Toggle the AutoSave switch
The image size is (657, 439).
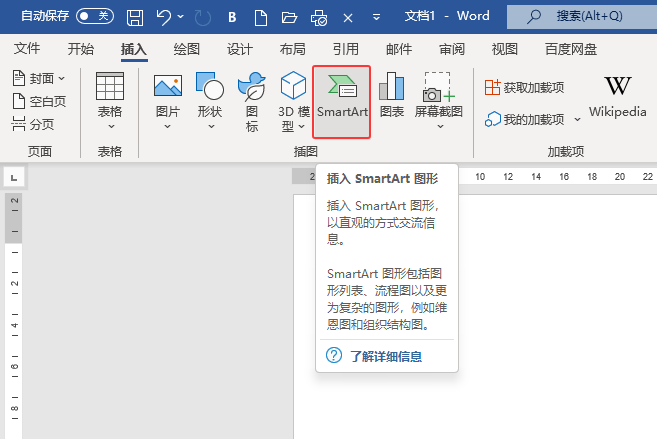tap(95, 16)
